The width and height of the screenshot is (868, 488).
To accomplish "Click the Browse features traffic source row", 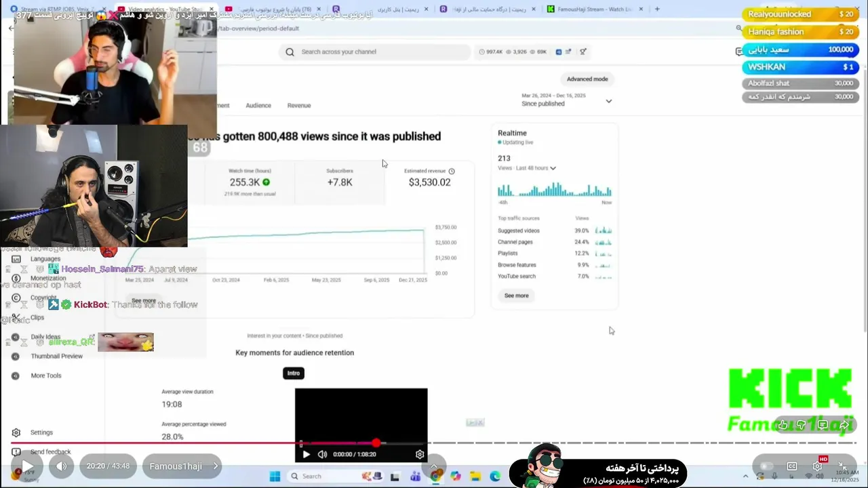I will pos(555,265).
